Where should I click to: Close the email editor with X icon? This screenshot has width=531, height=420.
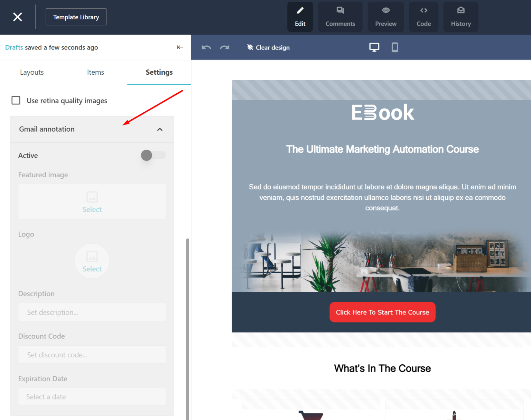pyautogui.click(x=18, y=17)
